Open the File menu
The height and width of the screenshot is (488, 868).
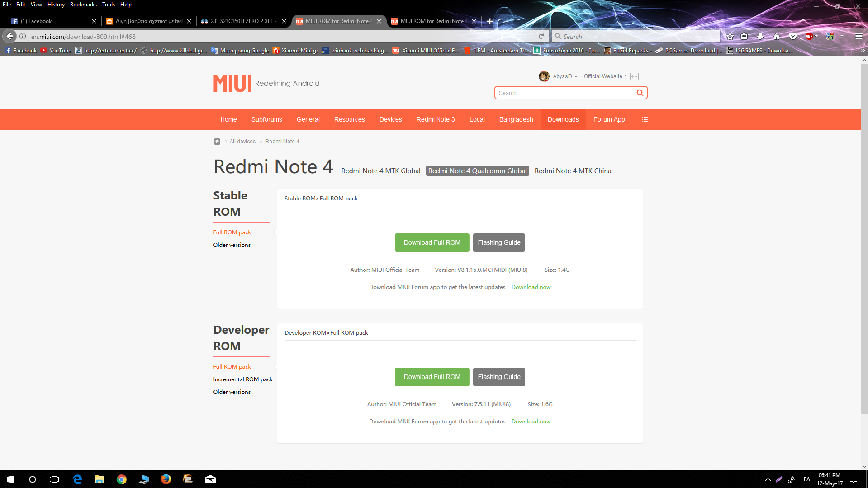[x=7, y=5]
